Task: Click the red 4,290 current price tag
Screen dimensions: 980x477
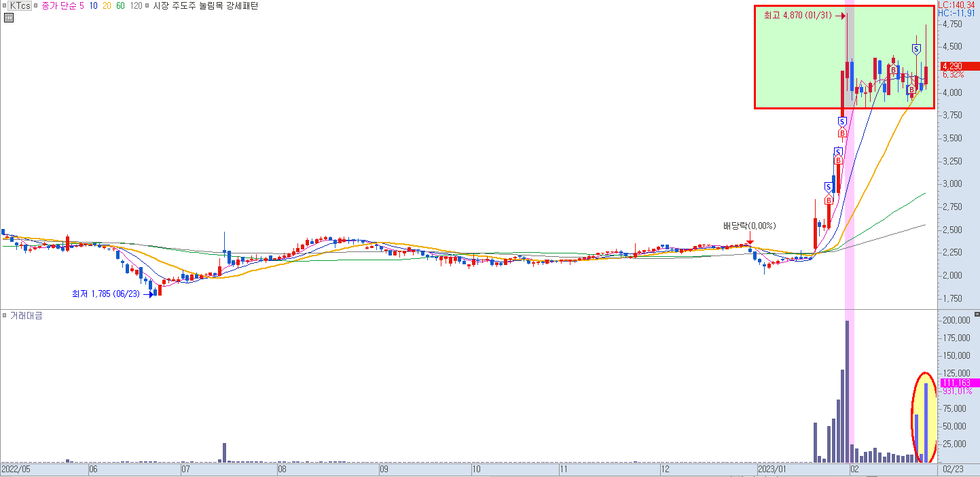Action: (x=959, y=66)
